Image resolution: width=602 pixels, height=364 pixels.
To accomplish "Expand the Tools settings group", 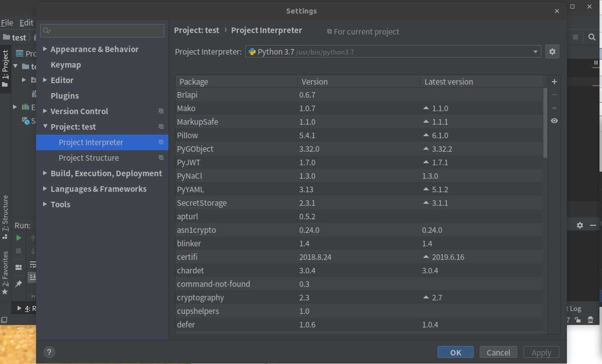I will [x=45, y=204].
